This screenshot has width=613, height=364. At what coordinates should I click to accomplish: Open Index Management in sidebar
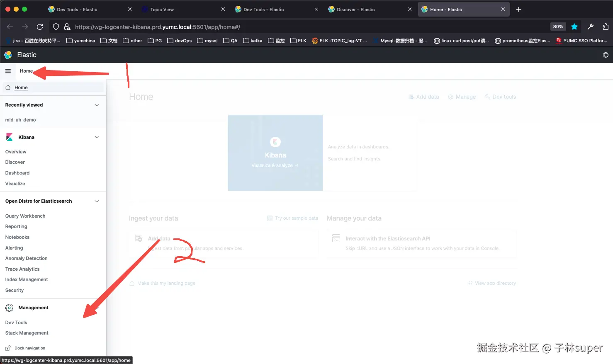point(27,279)
